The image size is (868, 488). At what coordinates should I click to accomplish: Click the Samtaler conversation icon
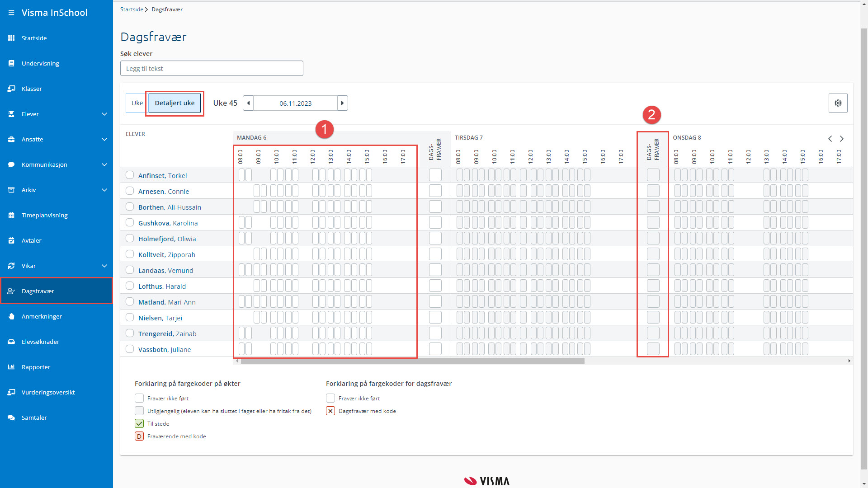[11, 418]
